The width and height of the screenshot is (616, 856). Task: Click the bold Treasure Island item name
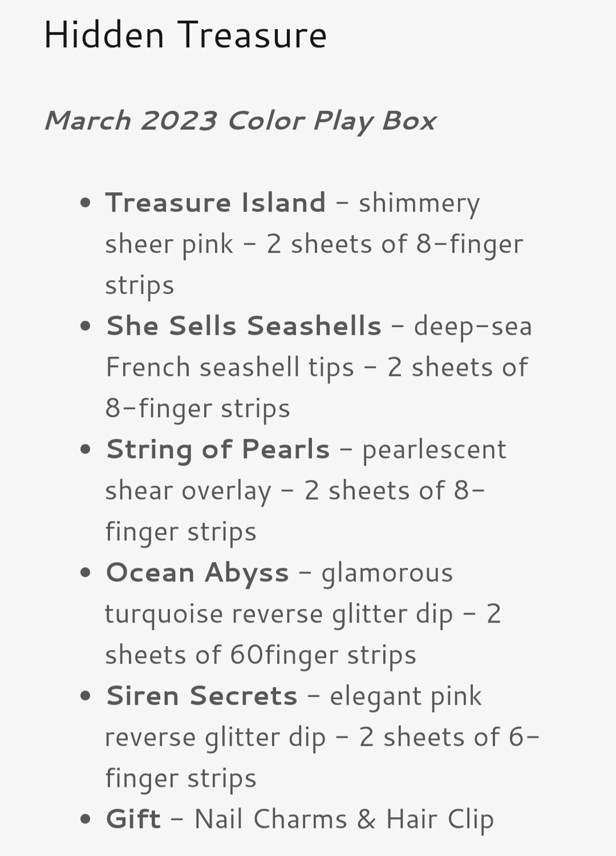[216, 203]
